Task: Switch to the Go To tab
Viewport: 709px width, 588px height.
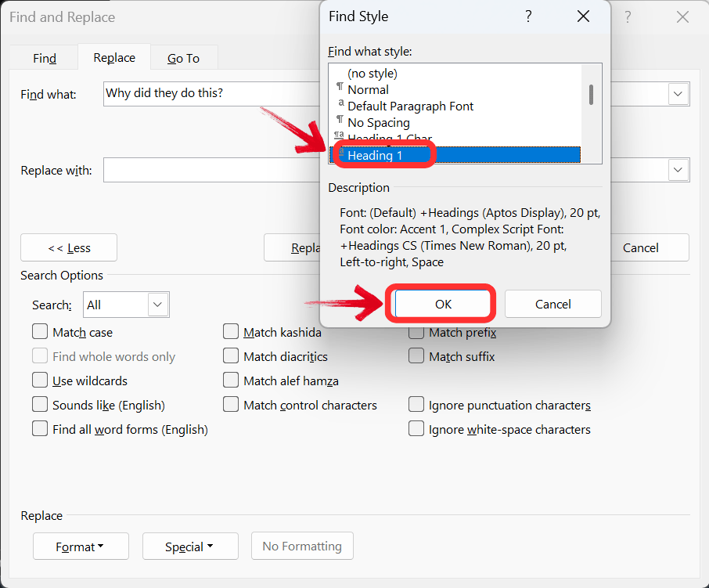Action: point(183,57)
